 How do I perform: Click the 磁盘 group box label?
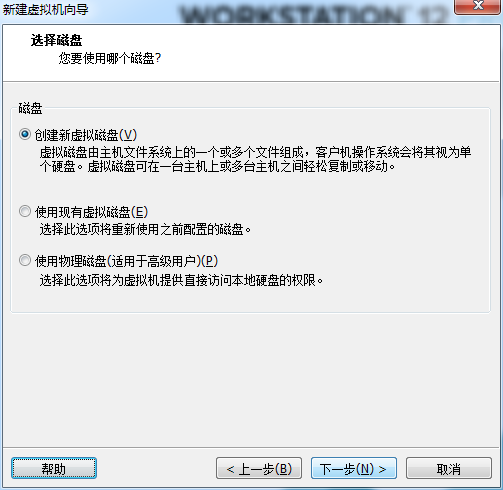pos(30,108)
